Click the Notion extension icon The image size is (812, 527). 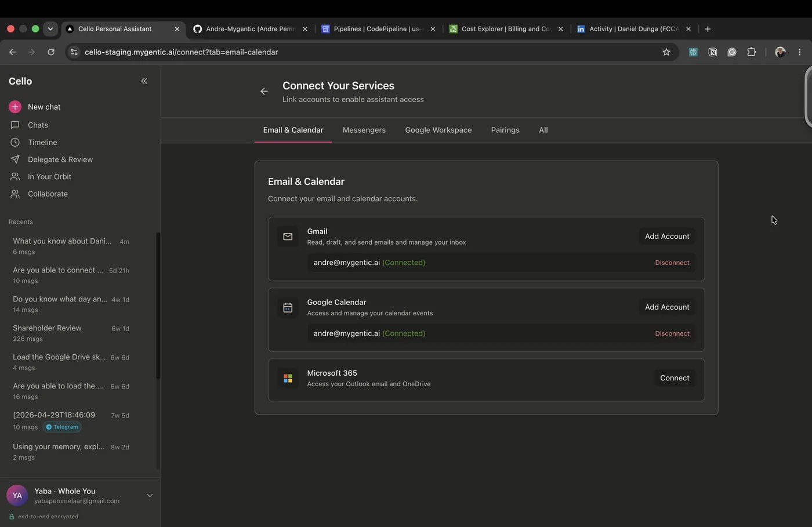pos(713,52)
